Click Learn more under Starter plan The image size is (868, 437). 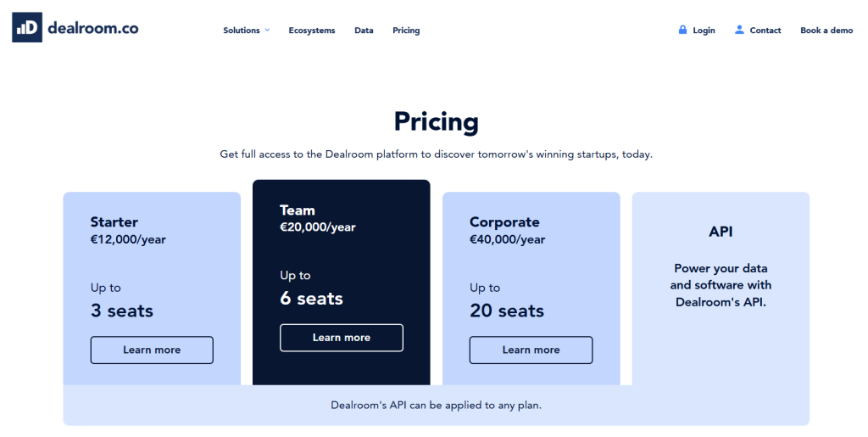coord(152,350)
